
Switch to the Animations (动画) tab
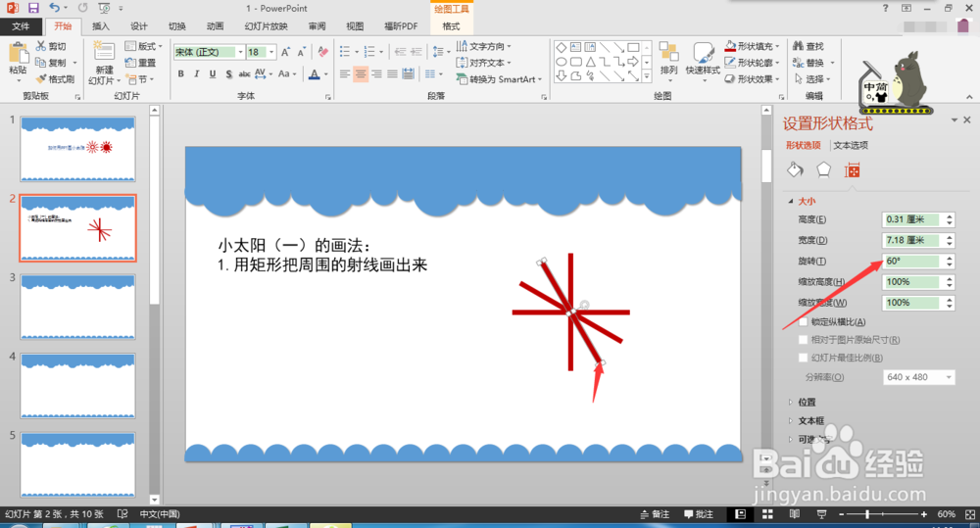(x=215, y=26)
